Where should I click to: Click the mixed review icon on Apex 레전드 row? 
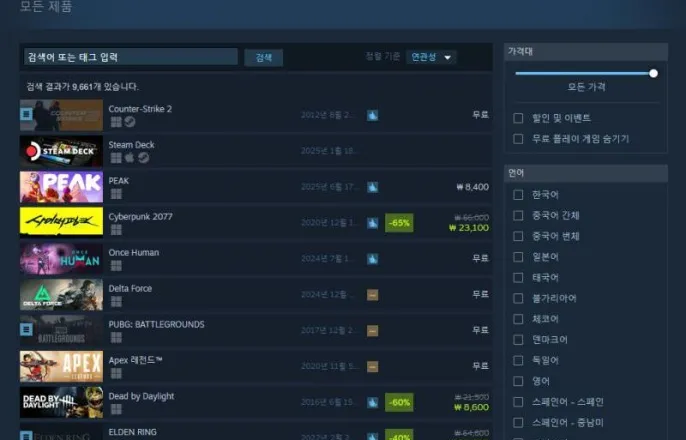pos(372,367)
